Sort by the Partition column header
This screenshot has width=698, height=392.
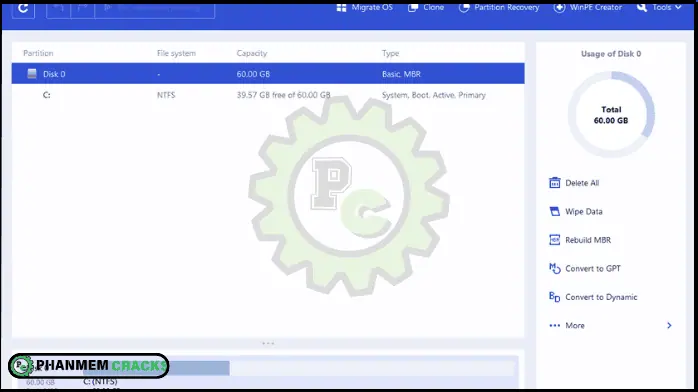[x=38, y=53]
